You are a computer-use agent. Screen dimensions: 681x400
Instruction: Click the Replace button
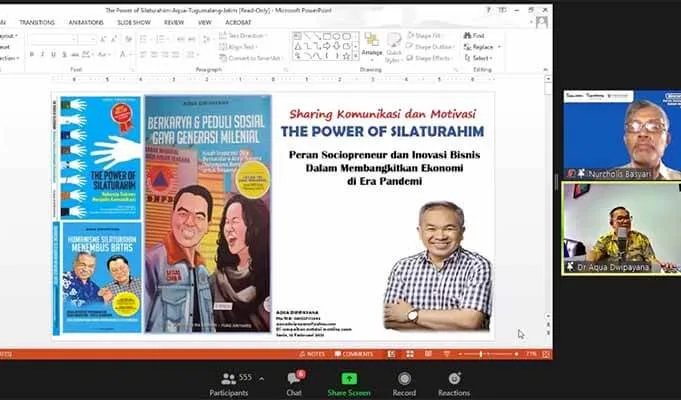[x=482, y=47]
